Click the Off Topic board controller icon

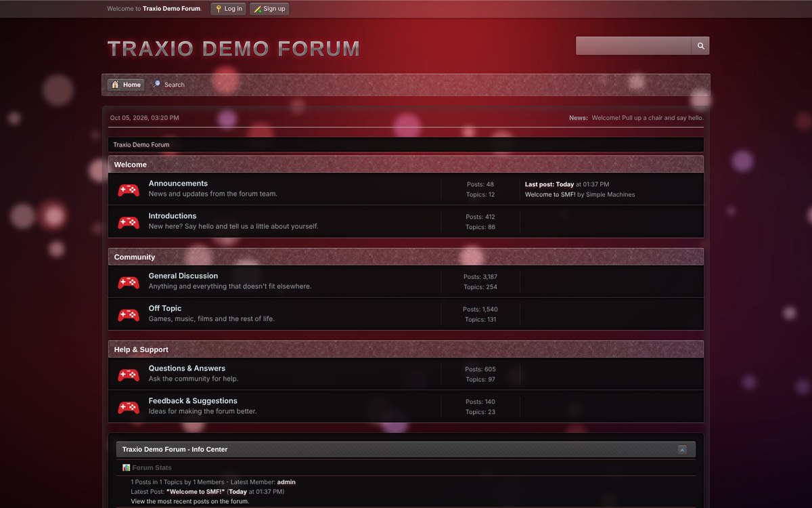pos(129,315)
